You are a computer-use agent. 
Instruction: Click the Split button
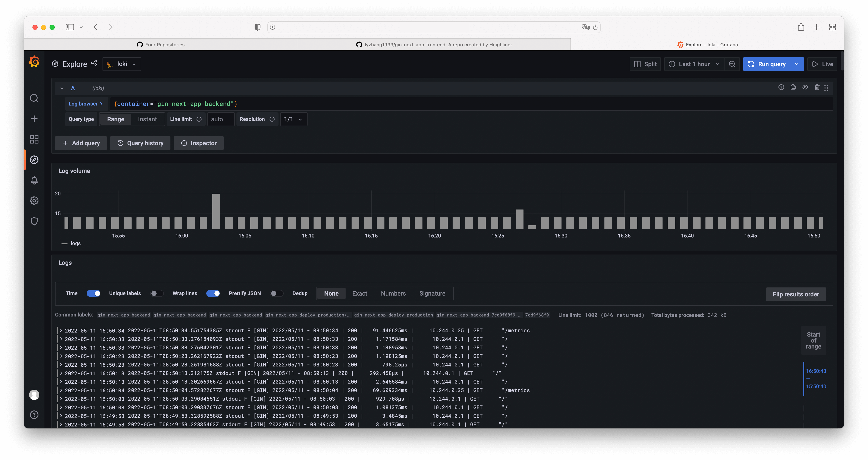click(x=645, y=64)
